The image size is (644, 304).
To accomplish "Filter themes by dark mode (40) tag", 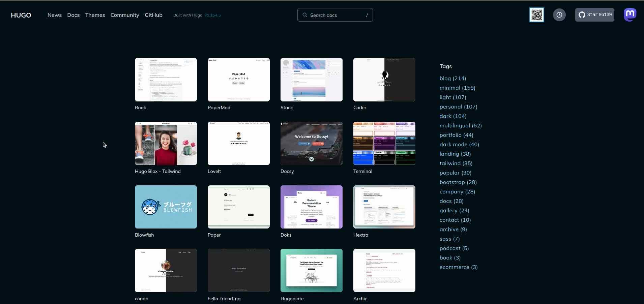I will [x=459, y=144].
